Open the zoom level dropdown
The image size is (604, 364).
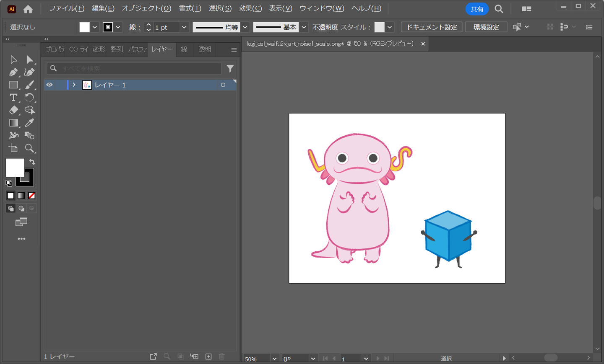point(274,359)
